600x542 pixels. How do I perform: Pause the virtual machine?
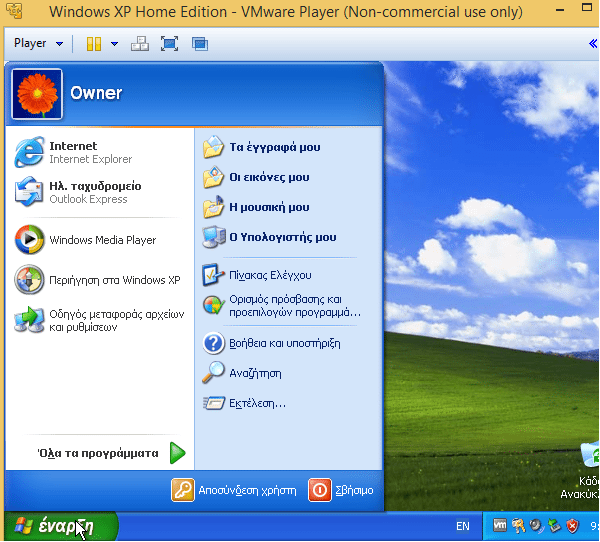[94, 44]
